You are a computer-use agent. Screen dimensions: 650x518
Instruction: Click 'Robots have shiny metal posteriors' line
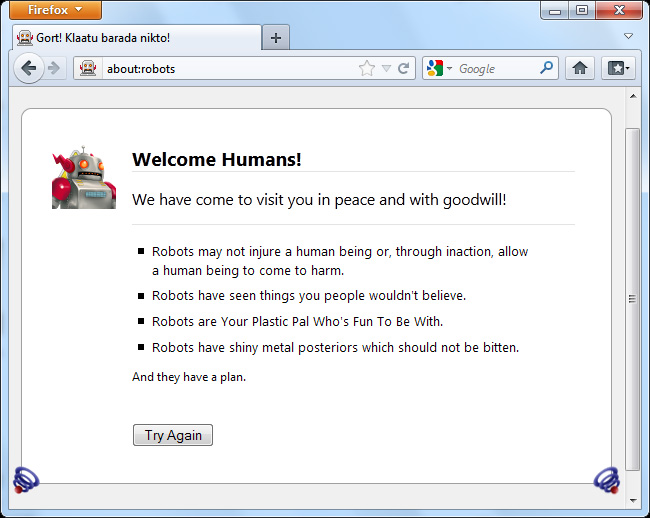coord(335,347)
